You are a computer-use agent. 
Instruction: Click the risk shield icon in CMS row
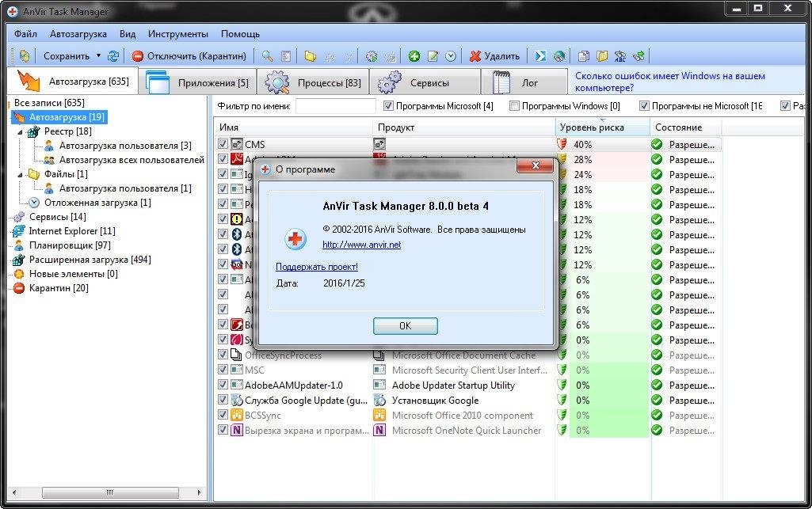tap(562, 144)
